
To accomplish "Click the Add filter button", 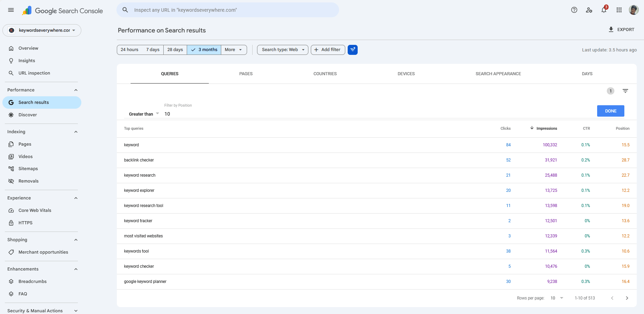I will point(328,50).
